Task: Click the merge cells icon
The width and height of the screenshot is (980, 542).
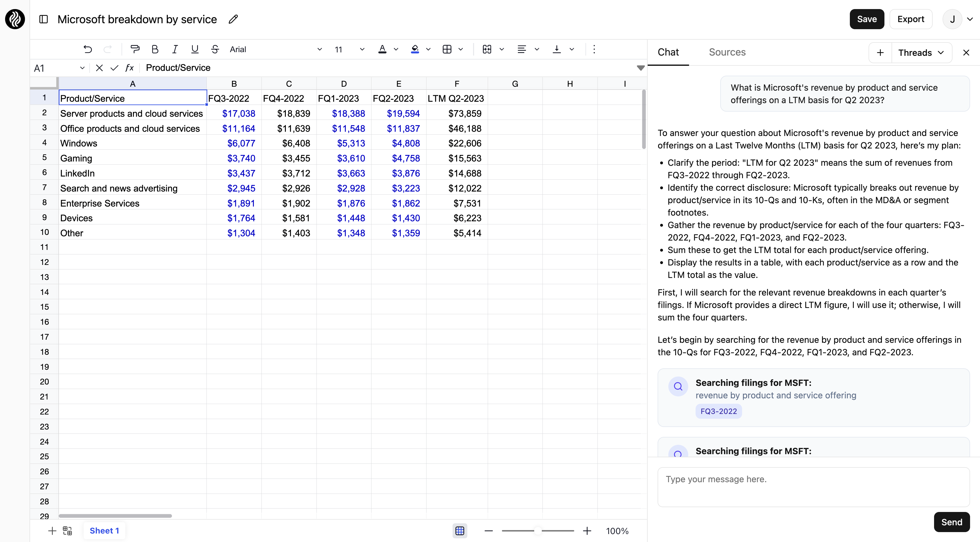Action: 487,49
